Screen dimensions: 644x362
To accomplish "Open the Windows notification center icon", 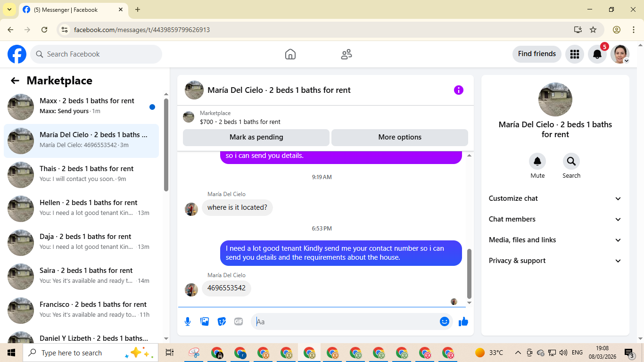I will pyautogui.click(x=629, y=353).
